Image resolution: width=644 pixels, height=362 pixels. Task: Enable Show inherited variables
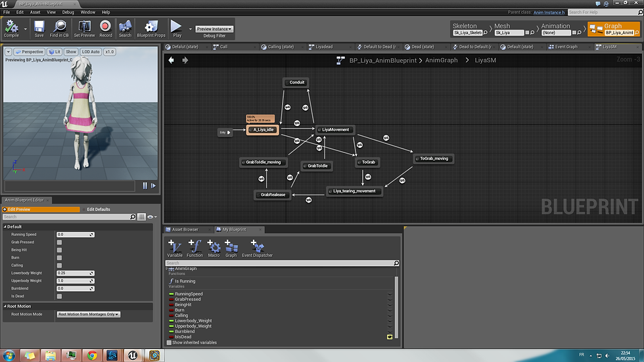[169, 343]
